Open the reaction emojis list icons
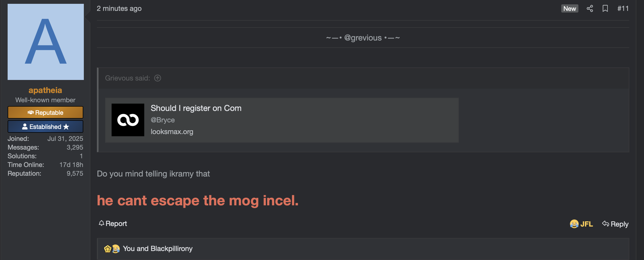 (112, 249)
